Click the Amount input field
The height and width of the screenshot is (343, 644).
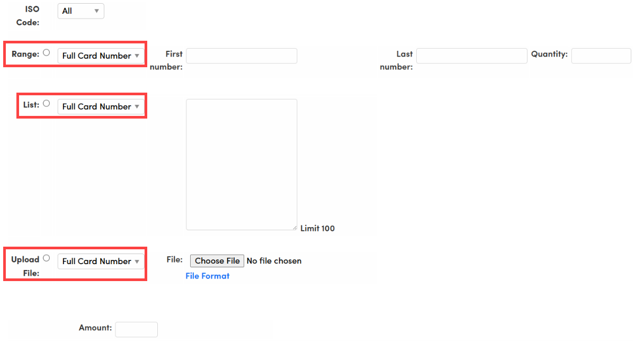tap(136, 329)
